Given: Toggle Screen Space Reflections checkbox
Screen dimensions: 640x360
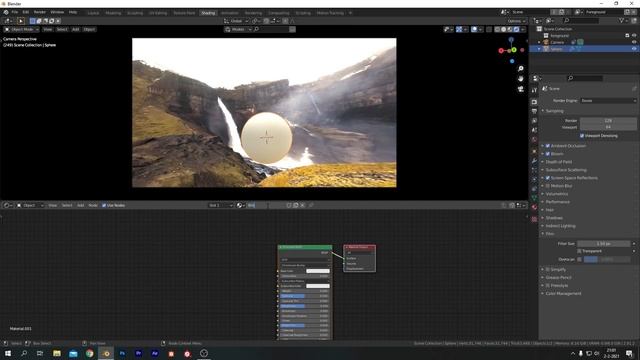Looking at the screenshot, I should click(548, 178).
